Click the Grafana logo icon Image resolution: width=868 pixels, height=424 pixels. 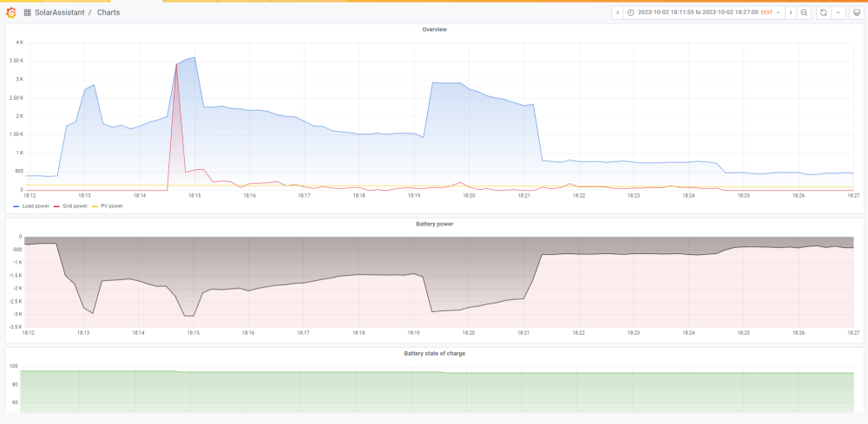(x=10, y=12)
